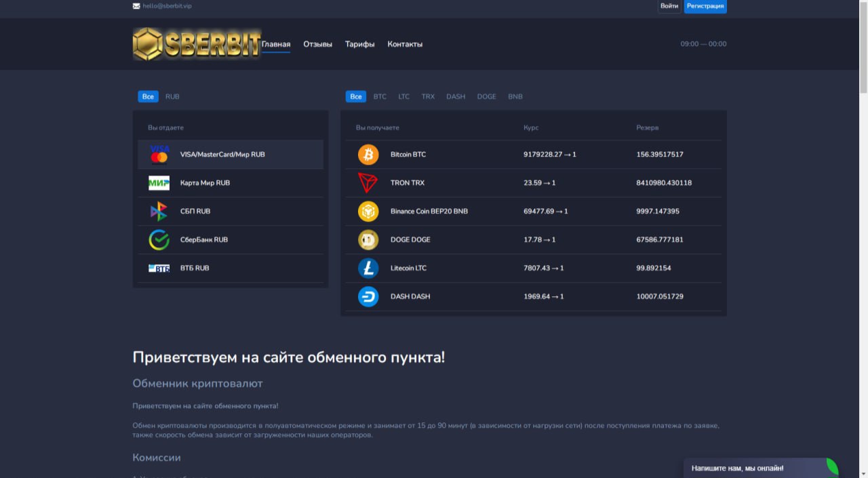Click the Bitcoin reserve 156.39517517
This screenshot has height=478, width=868.
point(660,155)
